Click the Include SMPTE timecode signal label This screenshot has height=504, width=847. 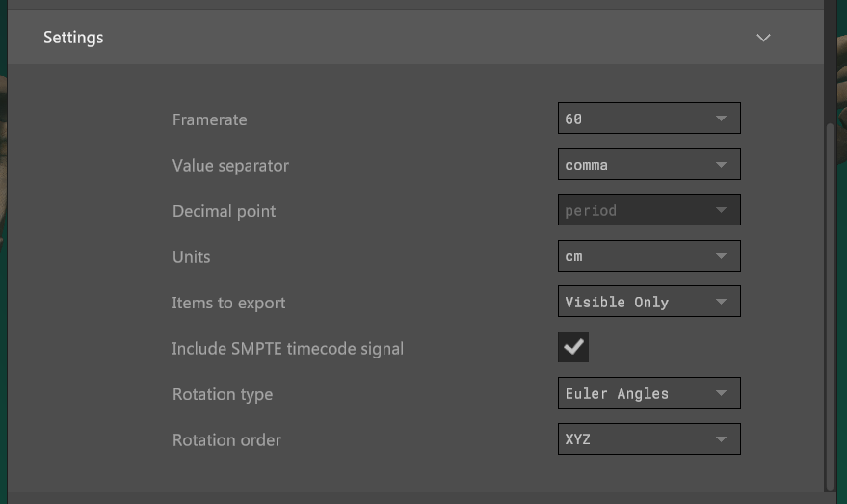coord(287,349)
